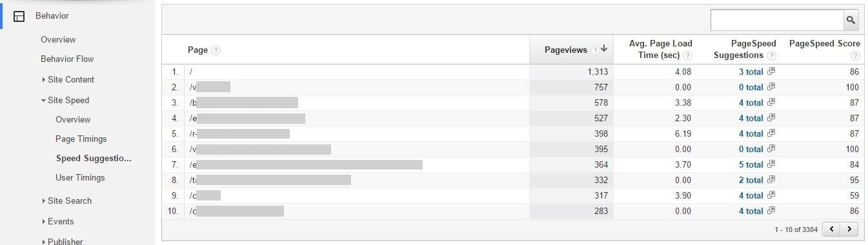This screenshot has width=868, height=245.
Task: Open the 5 total suggestions link
Action: pos(751,164)
